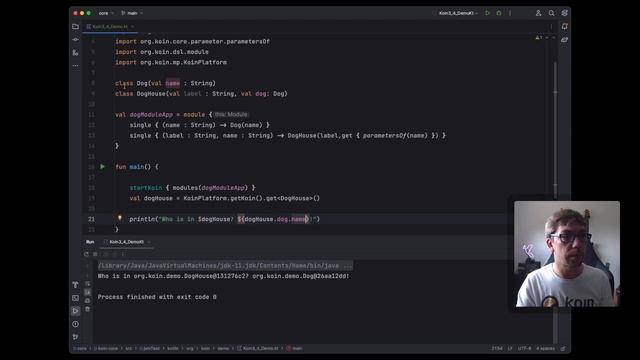Click 'startKoin' call in main function
Image resolution: width=640 pixels, height=360 pixels.
(146, 188)
